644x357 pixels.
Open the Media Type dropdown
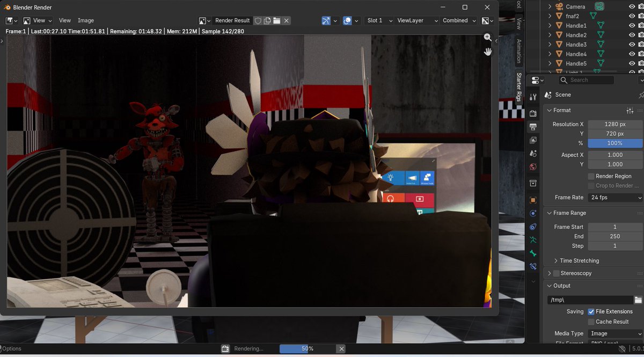(x=615, y=333)
